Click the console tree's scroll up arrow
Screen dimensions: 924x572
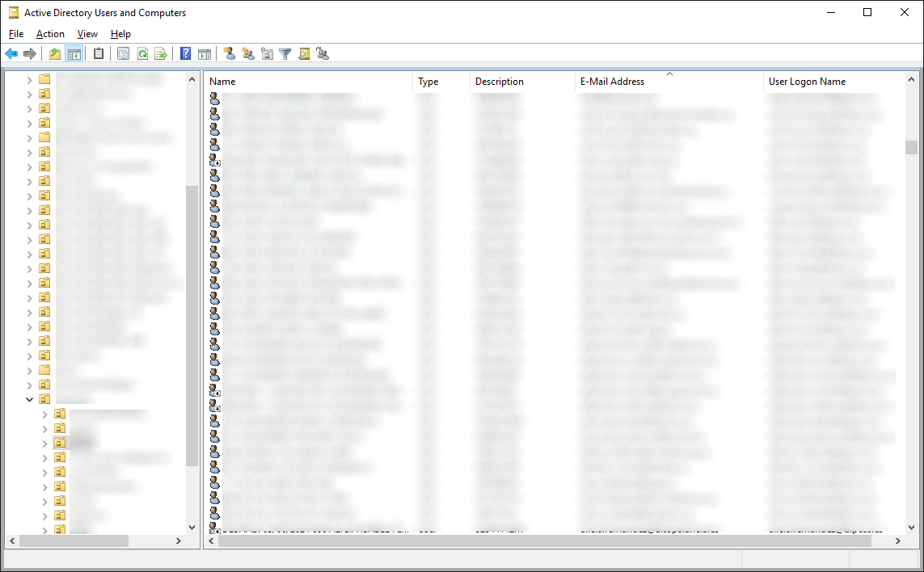[x=192, y=79]
